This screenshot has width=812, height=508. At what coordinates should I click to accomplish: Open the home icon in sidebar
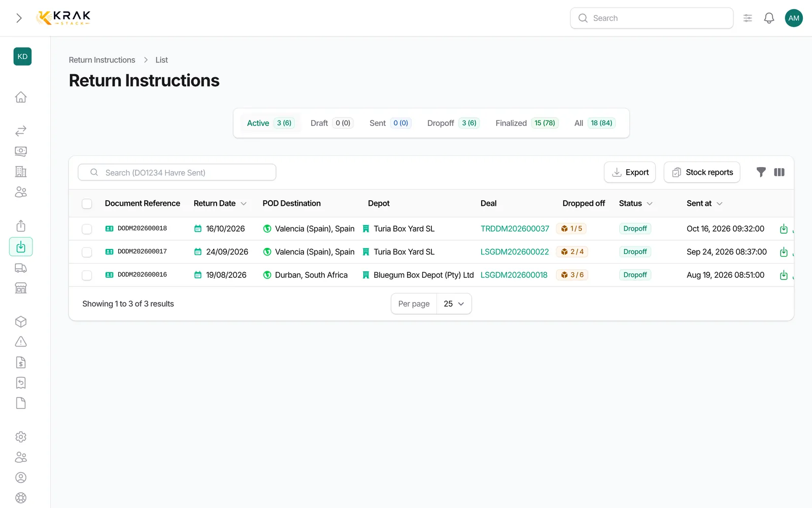point(21,97)
